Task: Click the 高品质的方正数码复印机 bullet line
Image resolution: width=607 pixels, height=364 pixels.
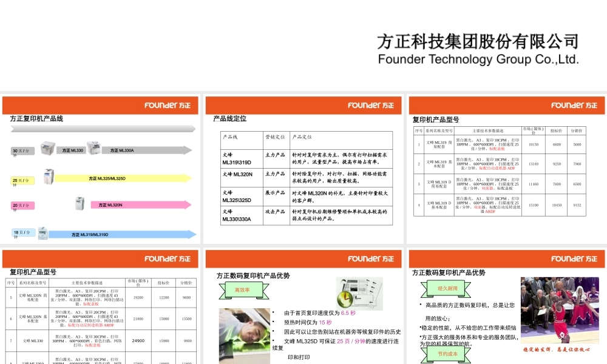Action: 470,305
